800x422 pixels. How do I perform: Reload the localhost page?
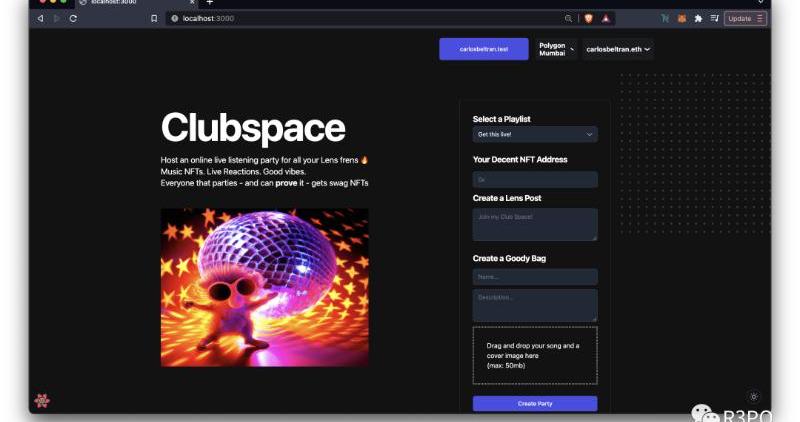73,18
